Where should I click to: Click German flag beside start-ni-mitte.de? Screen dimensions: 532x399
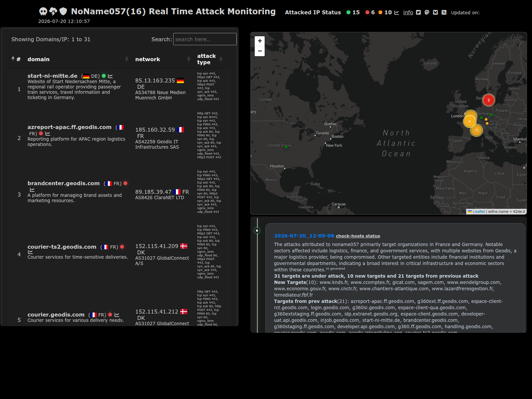pos(86,76)
